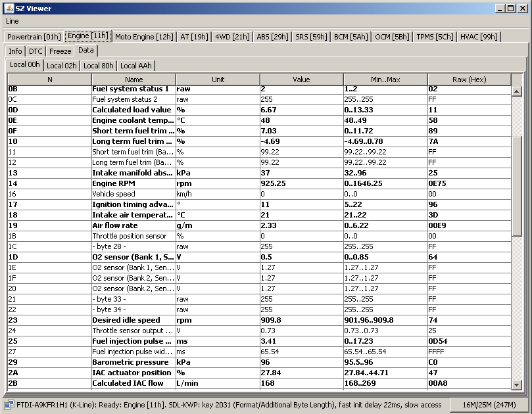Click the N column header
Image resolution: width=532 pixels, height=414 pixels.
click(x=49, y=80)
